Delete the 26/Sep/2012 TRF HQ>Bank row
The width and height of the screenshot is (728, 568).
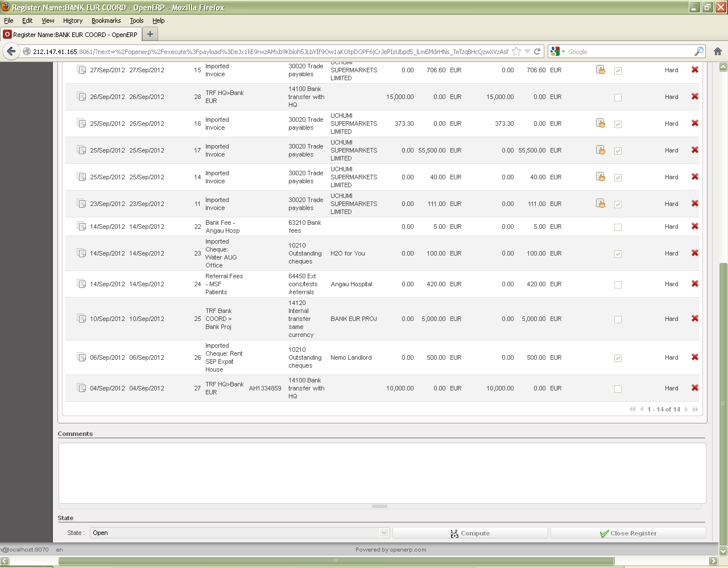click(x=694, y=97)
